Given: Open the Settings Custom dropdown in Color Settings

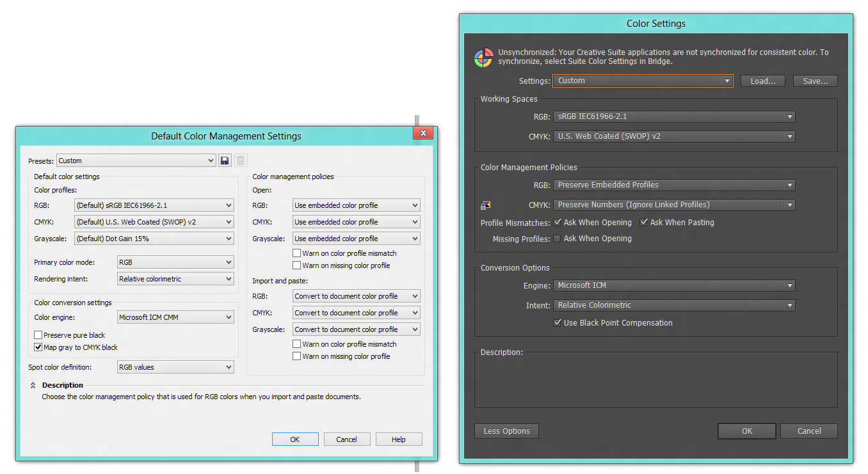Looking at the screenshot, I should [x=643, y=81].
